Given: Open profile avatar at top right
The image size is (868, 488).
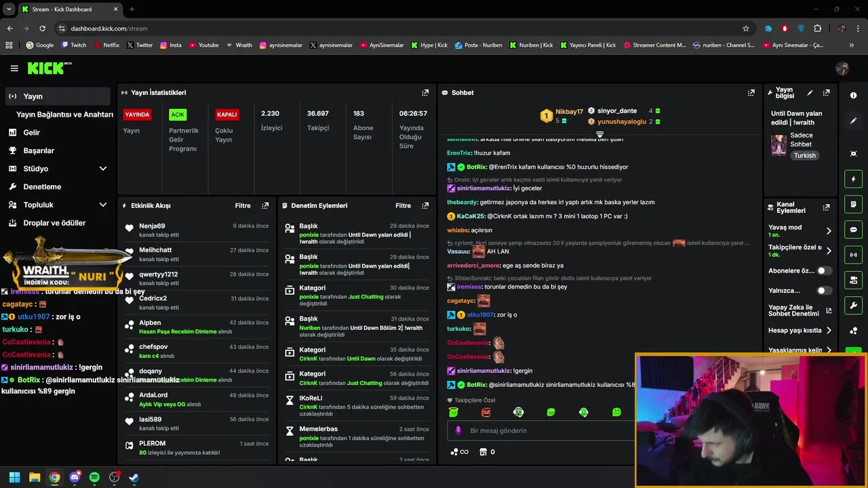Looking at the screenshot, I should click(x=842, y=68).
